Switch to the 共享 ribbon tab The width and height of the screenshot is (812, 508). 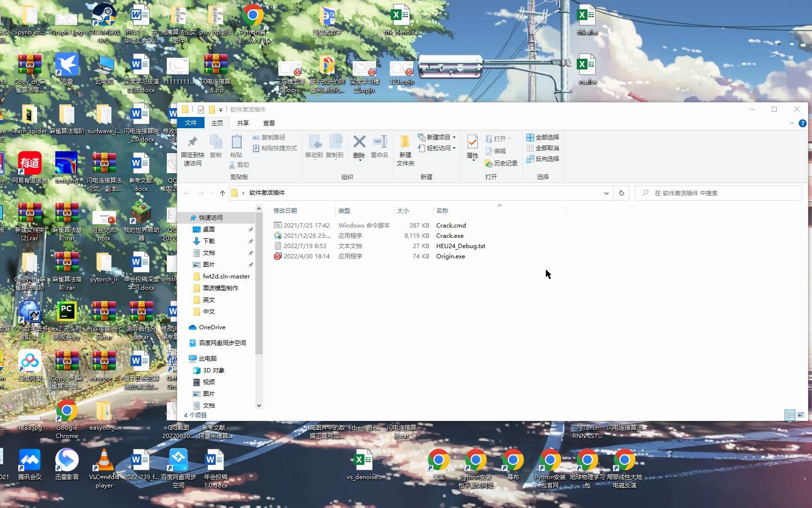tap(243, 123)
